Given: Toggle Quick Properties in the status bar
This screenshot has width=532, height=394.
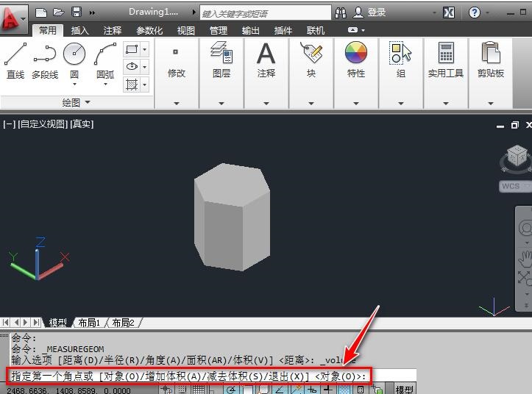Looking at the screenshot, I should tap(361, 390).
